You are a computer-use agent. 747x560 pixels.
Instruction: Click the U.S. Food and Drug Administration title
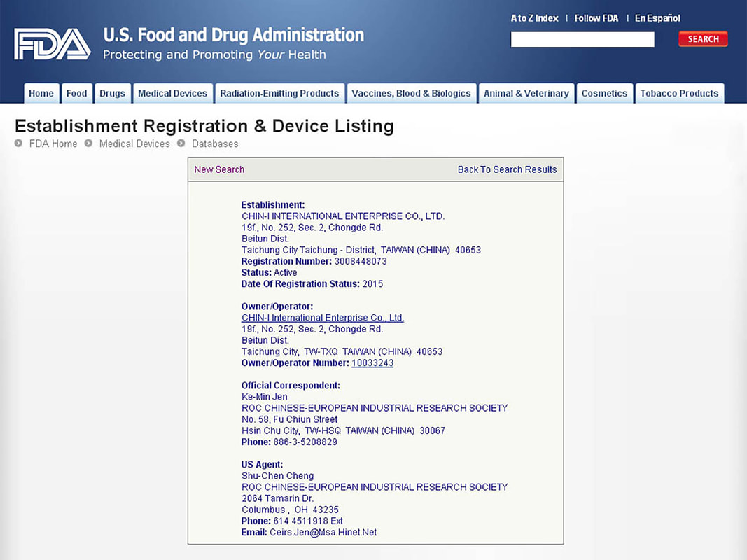point(233,35)
